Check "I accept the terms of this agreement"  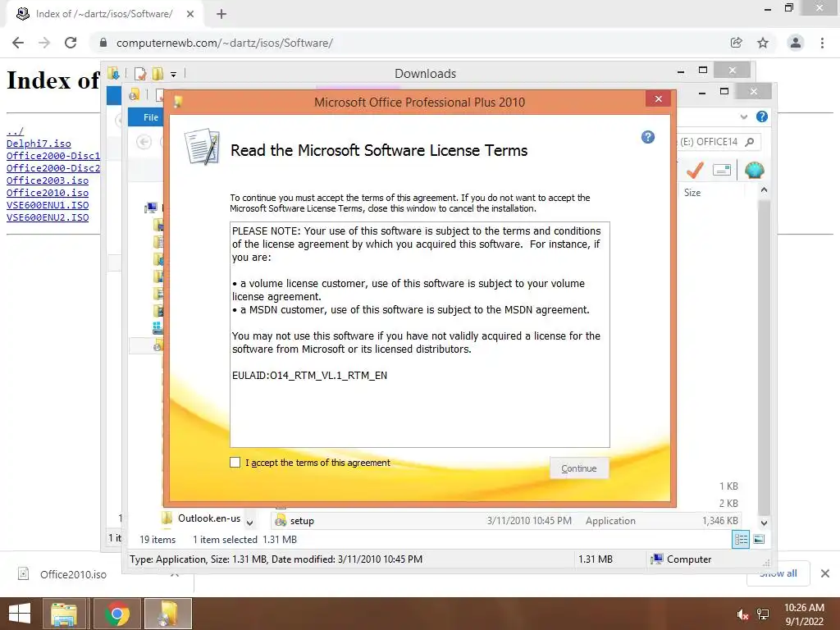click(235, 463)
